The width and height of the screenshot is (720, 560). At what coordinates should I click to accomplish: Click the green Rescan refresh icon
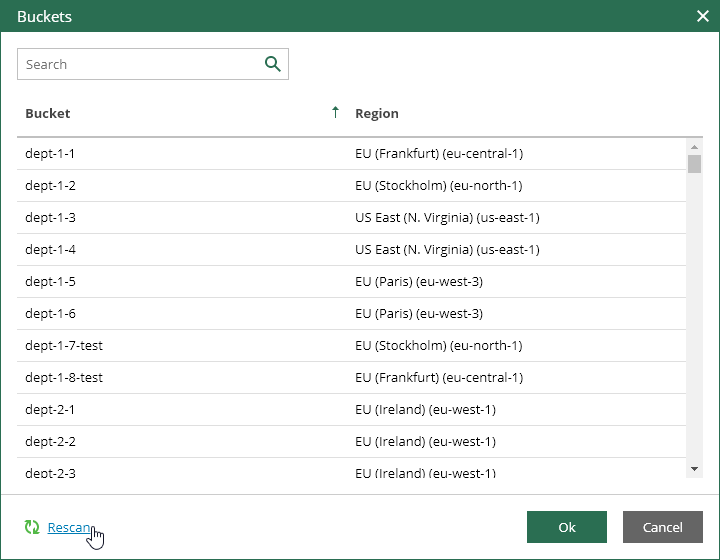click(x=32, y=527)
